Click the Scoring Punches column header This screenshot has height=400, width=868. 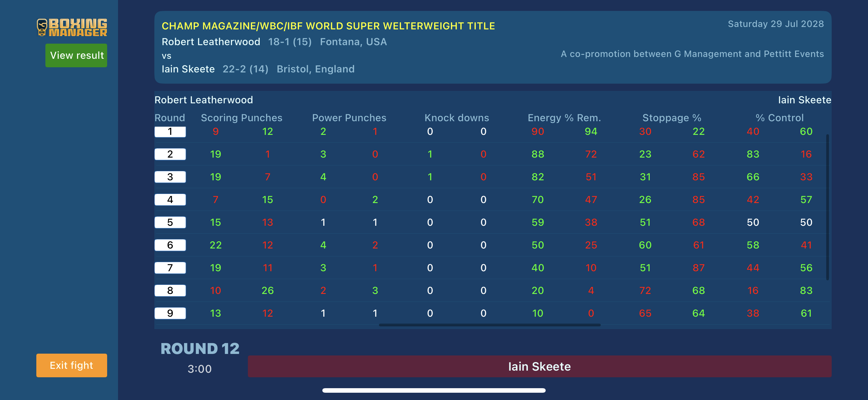241,118
